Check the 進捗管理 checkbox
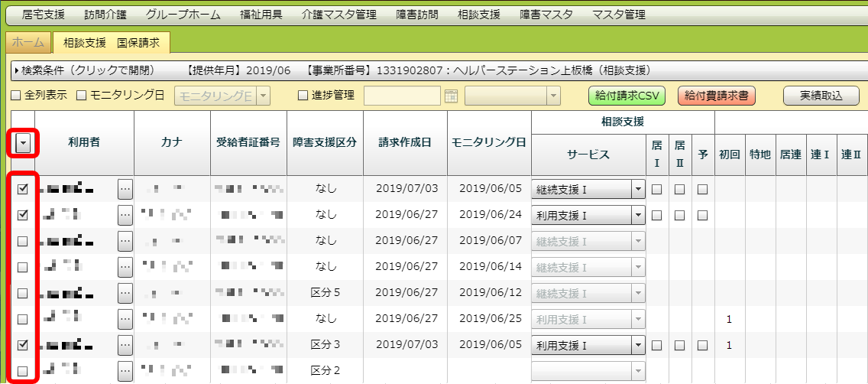The width and height of the screenshot is (868, 384). point(303,96)
